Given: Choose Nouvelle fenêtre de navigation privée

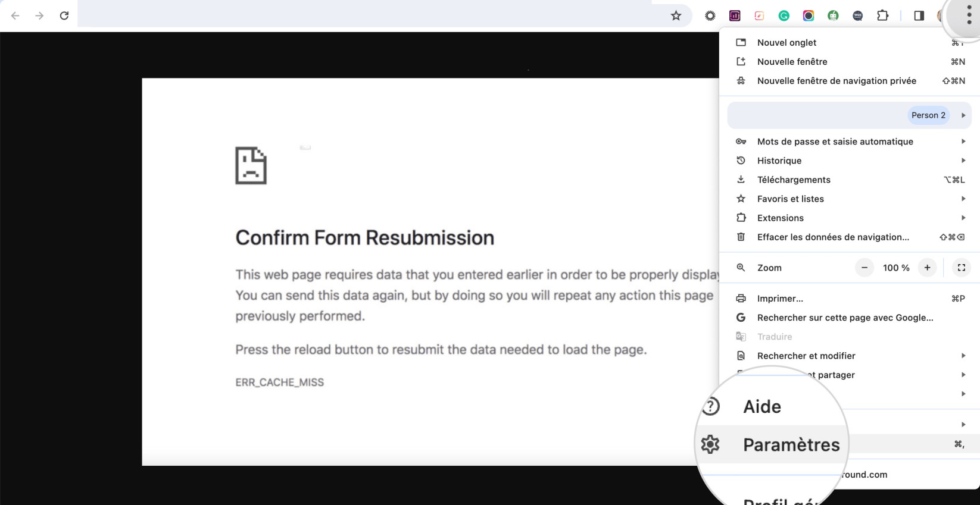Looking at the screenshot, I should [850, 81].
